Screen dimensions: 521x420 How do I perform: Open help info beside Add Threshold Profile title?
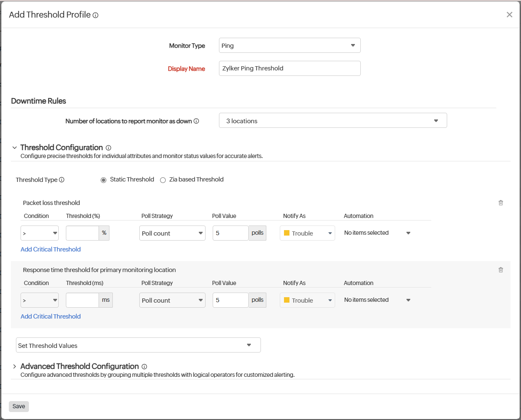coord(95,15)
